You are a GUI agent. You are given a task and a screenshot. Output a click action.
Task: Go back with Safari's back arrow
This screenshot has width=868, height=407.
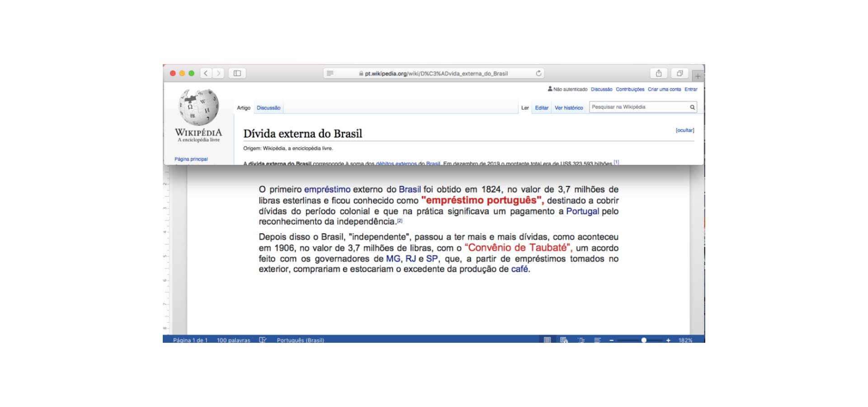pos(206,73)
